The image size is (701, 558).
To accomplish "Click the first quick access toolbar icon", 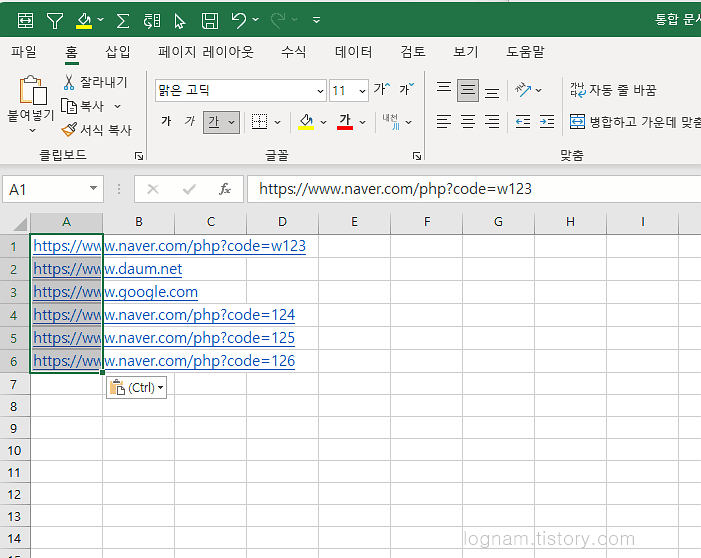I will 25,21.
